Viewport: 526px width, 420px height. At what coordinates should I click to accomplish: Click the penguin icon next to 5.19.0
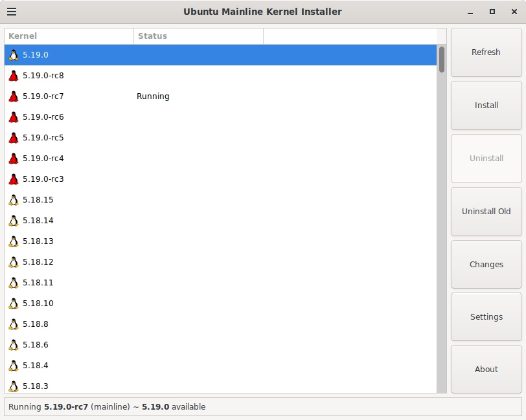point(14,55)
